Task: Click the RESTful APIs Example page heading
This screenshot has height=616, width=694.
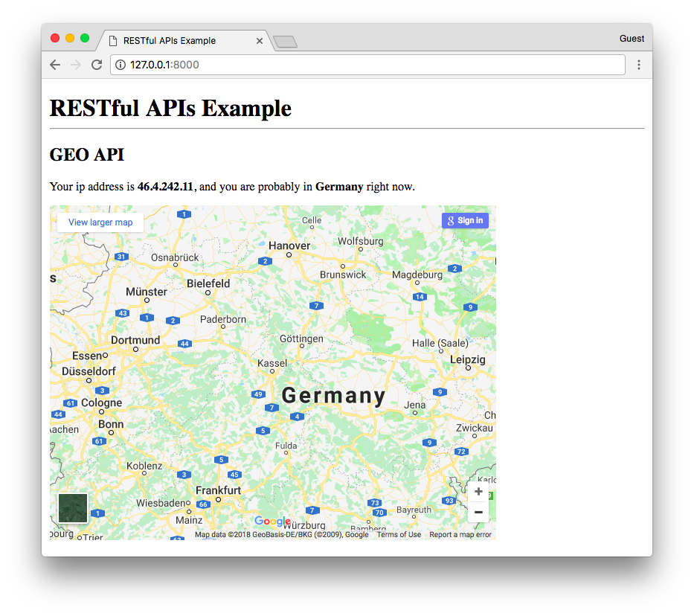Action: [x=170, y=109]
